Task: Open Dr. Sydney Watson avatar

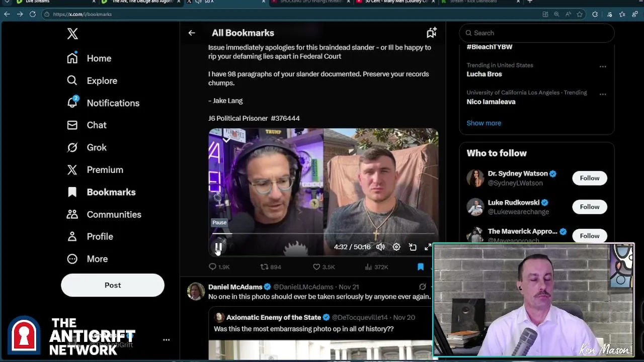Action: [475, 178]
